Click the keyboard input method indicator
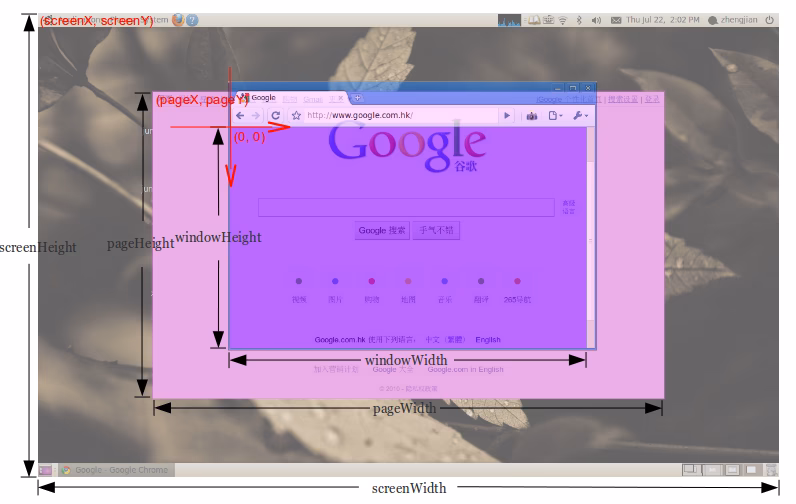The height and width of the screenshot is (504, 796). pos(548,20)
